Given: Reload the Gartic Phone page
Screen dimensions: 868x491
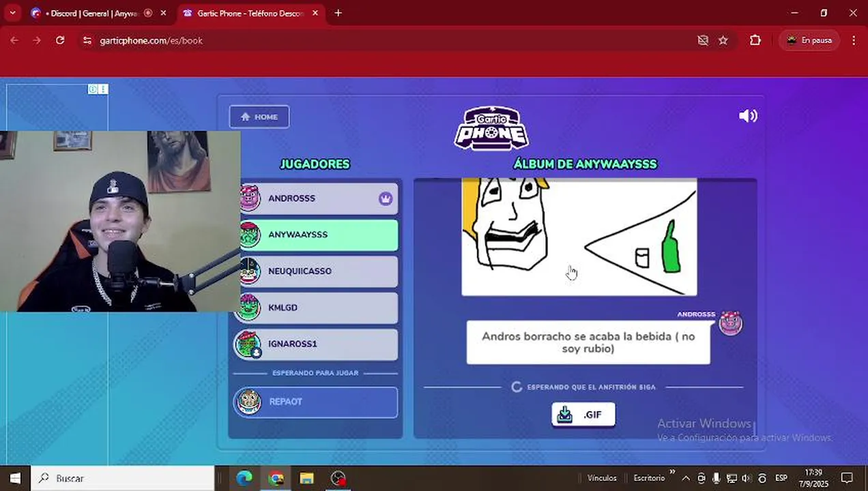Looking at the screenshot, I should 60,40.
